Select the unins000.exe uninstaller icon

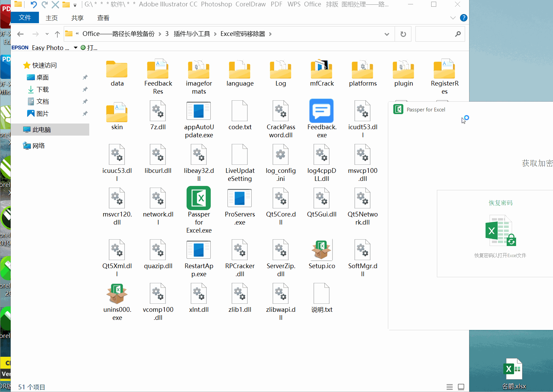coord(117,294)
